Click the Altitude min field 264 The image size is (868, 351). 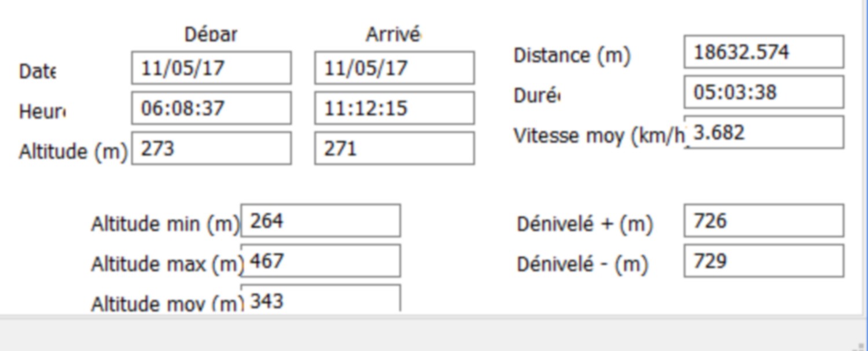click(321, 221)
